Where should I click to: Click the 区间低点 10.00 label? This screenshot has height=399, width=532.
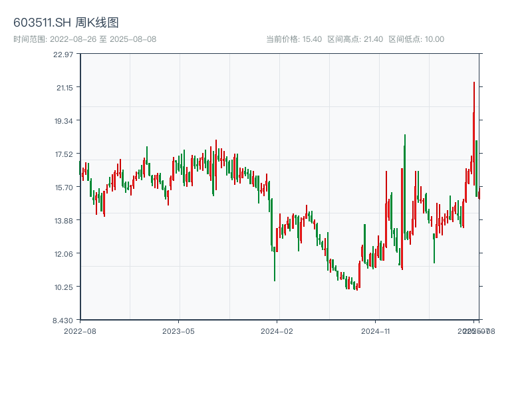tap(416, 39)
